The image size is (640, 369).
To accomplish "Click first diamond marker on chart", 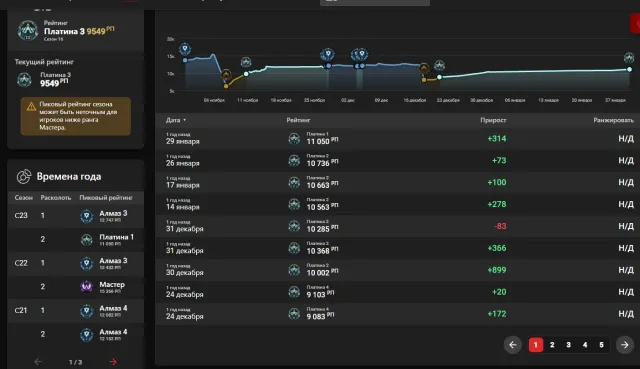I will pos(185,49).
